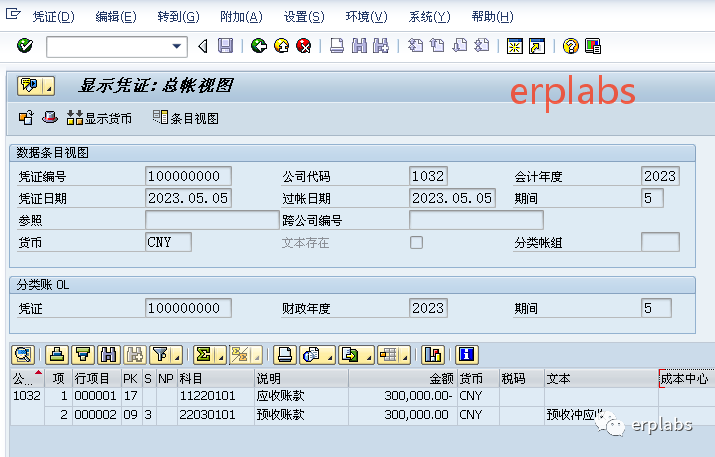The height and width of the screenshot is (457, 715).
Task: Click the 货币 field showing CNY
Action: point(168,242)
